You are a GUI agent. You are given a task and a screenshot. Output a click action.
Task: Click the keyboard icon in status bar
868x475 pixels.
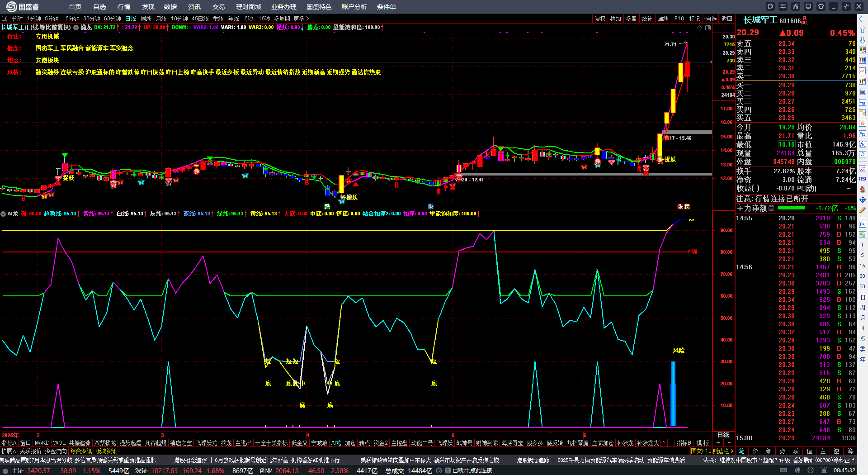(x=783, y=470)
